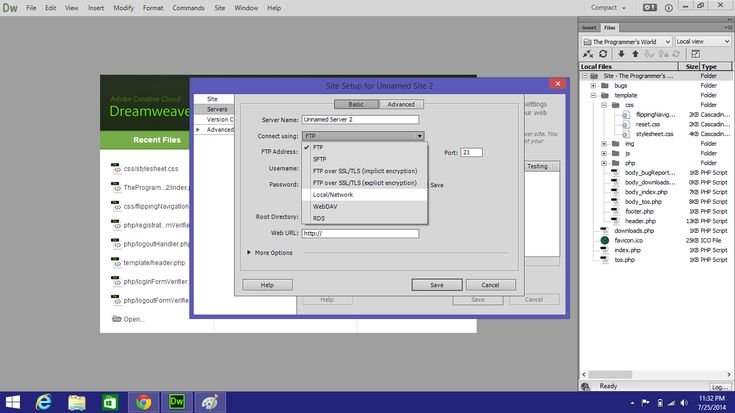Click the Check In files icon
735x413 pixels.
pyautogui.click(x=663, y=54)
